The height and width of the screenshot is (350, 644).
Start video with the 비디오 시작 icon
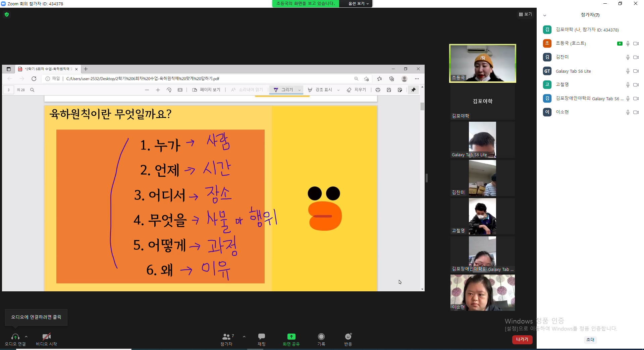46,339
